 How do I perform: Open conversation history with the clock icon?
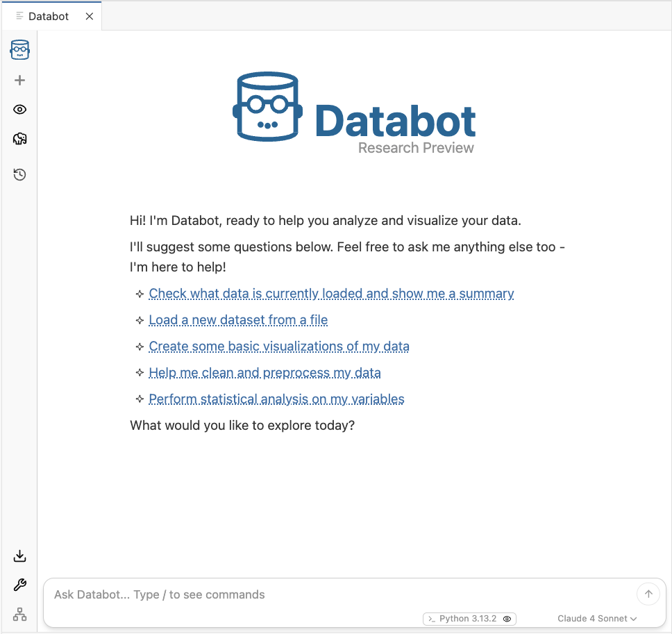pyautogui.click(x=19, y=174)
